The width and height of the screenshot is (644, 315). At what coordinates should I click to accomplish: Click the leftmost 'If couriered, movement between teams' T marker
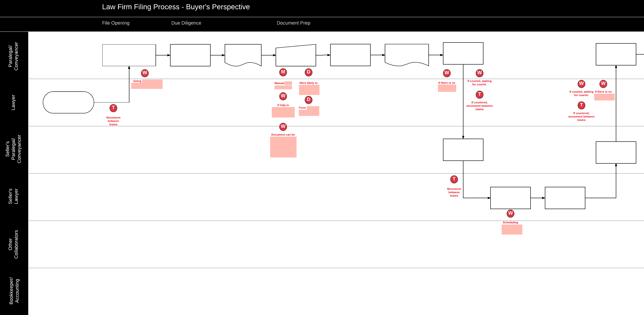tap(480, 94)
